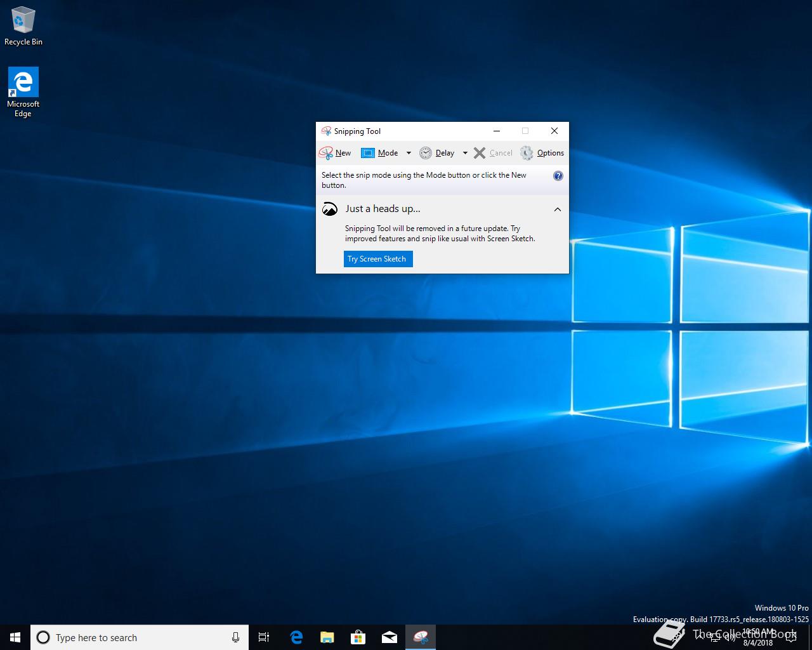Open Microsoft Store from the taskbar
Viewport: 812px width, 650px height.
pos(358,637)
